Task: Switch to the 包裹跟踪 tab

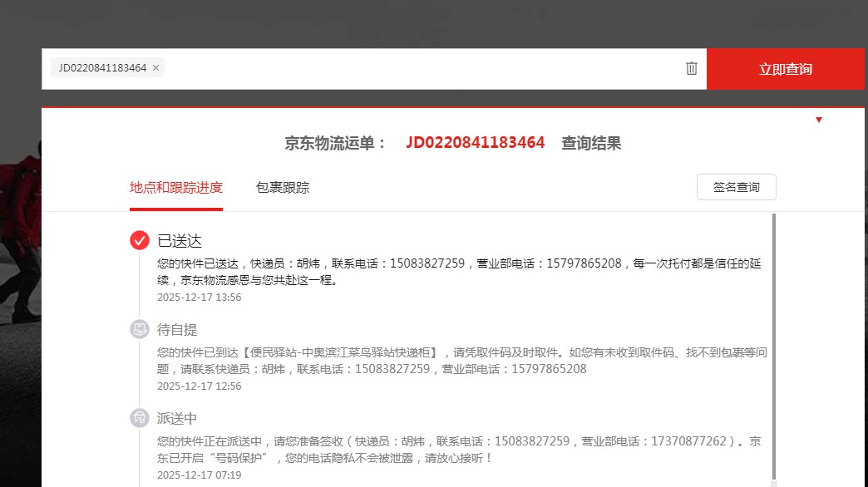Action: (282, 188)
